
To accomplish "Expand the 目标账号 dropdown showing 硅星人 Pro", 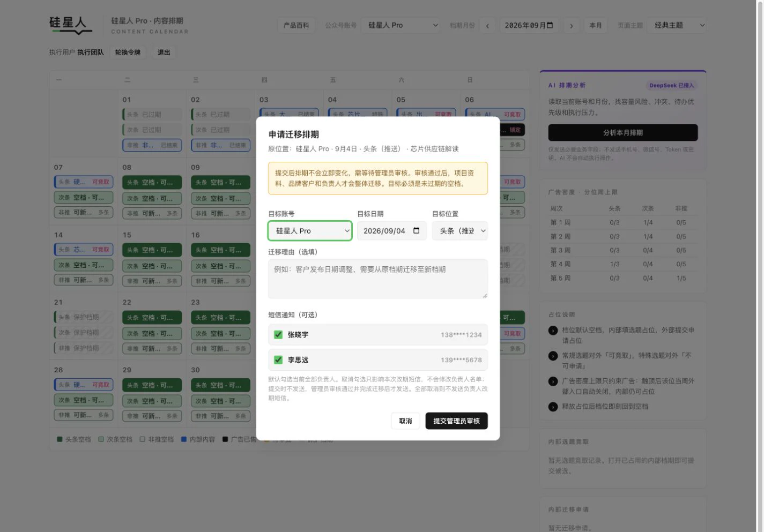I will pyautogui.click(x=310, y=231).
